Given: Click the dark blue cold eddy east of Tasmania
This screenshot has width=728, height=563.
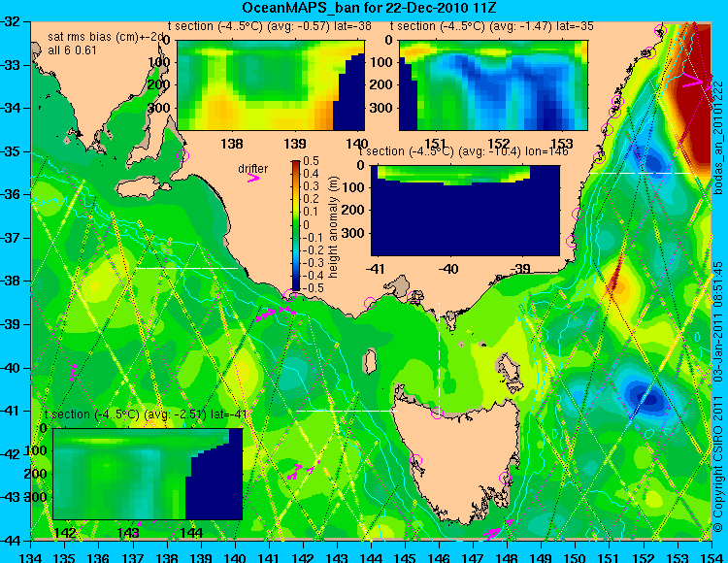Looking at the screenshot, I should [x=649, y=396].
